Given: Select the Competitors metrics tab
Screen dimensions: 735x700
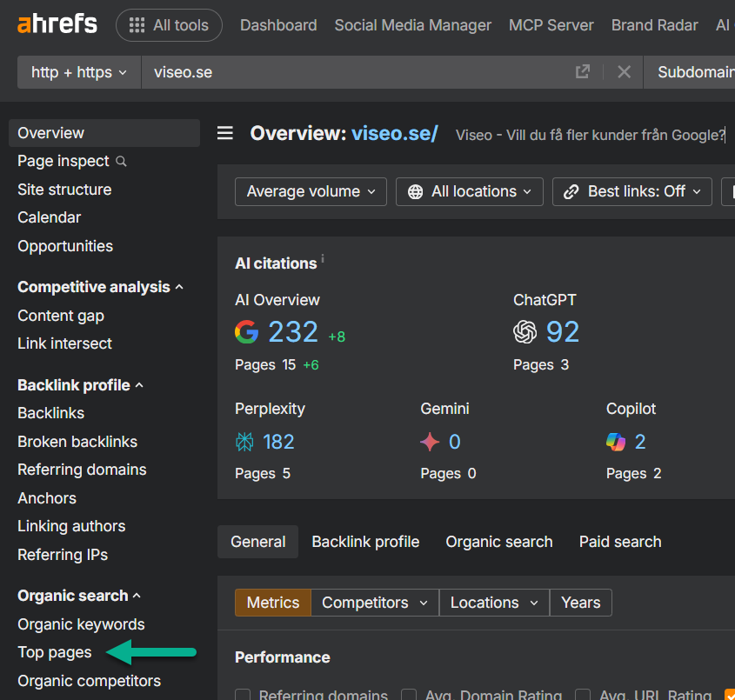Looking at the screenshot, I should [374, 603].
